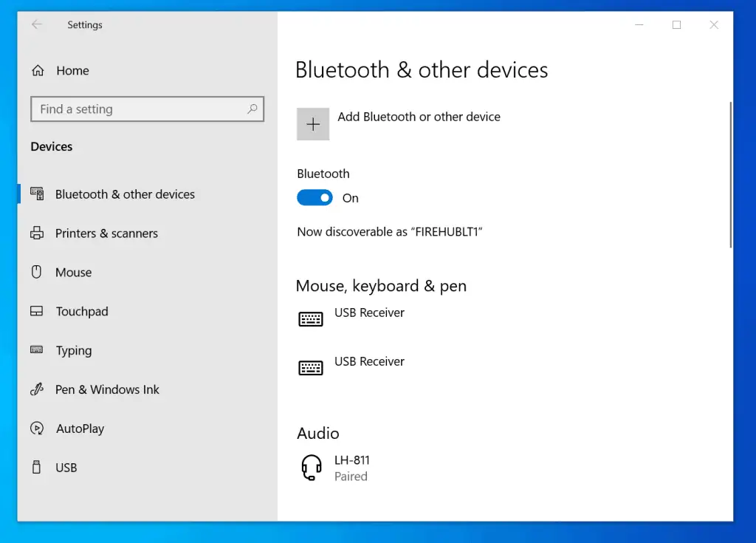The image size is (756, 543).
Task: Click the back arrow in Settings
Action: point(37,24)
